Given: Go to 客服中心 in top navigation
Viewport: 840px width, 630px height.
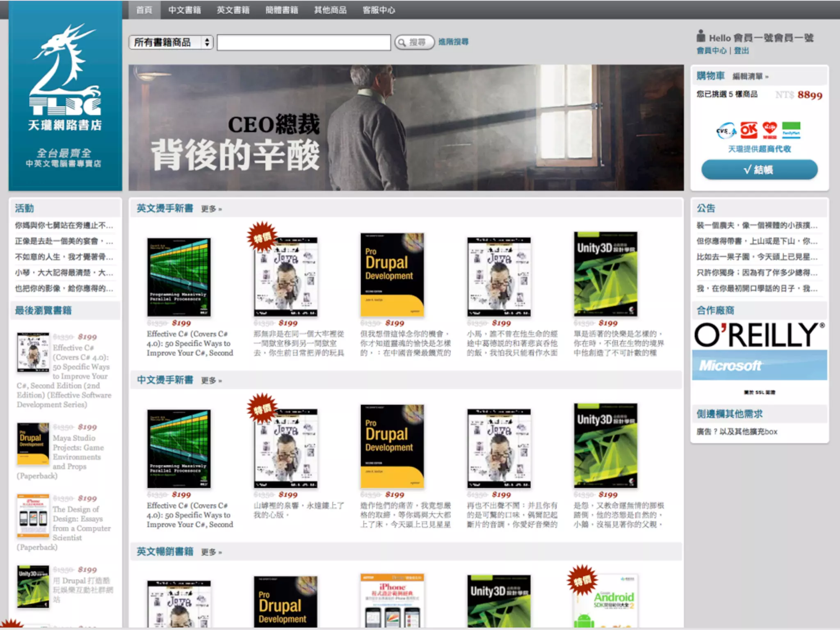Looking at the screenshot, I should point(379,10).
